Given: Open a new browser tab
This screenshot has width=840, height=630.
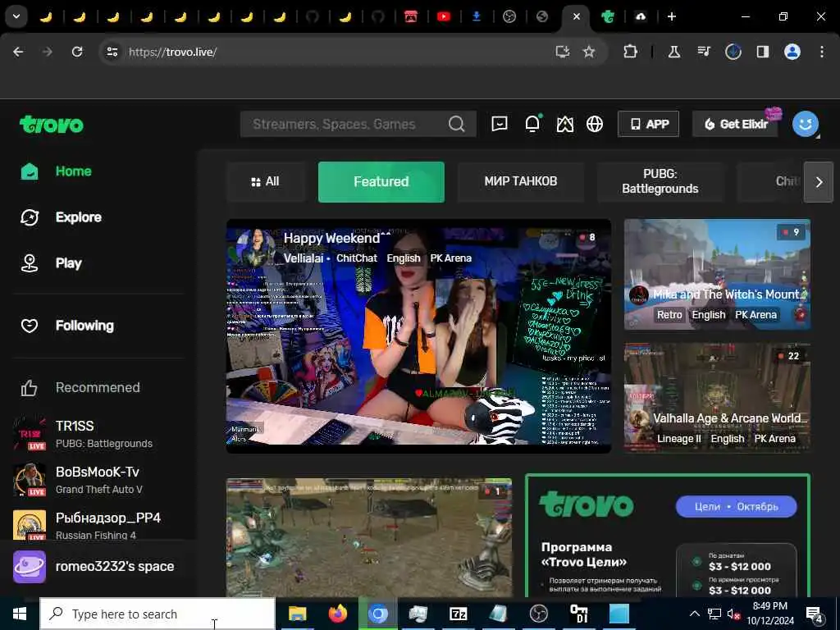Looking at the screenshot, I should point(672,16).
